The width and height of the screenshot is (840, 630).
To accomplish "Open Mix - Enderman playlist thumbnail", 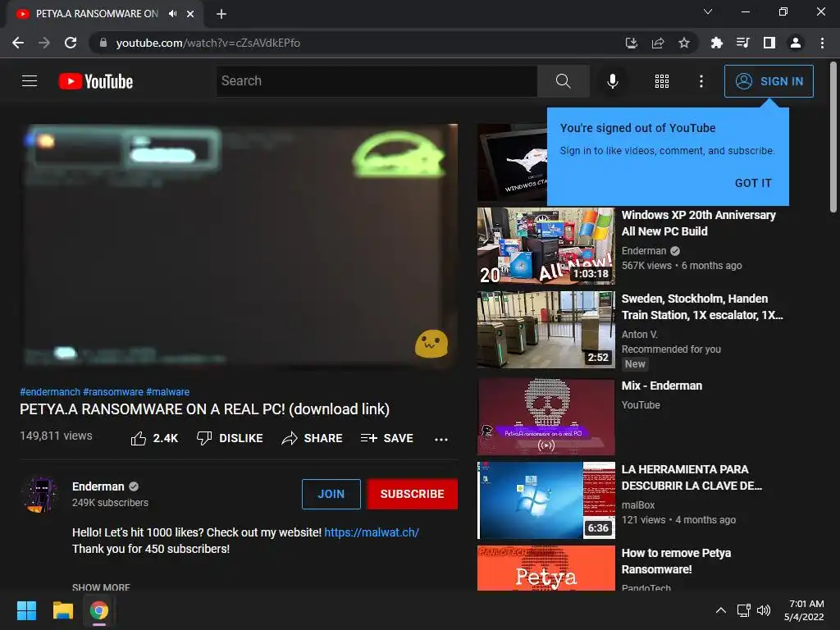I will coord(546,417).
